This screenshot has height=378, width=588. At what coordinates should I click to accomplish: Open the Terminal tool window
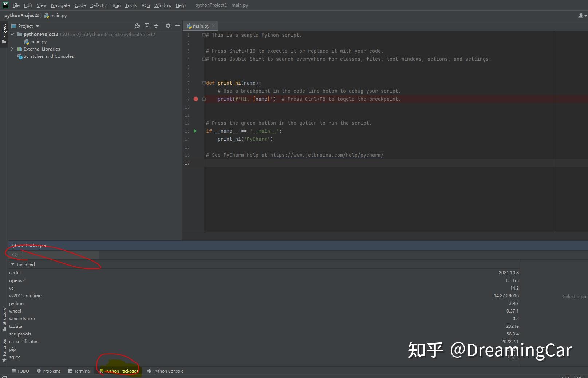pyautogui.click(x=79, y=371)
